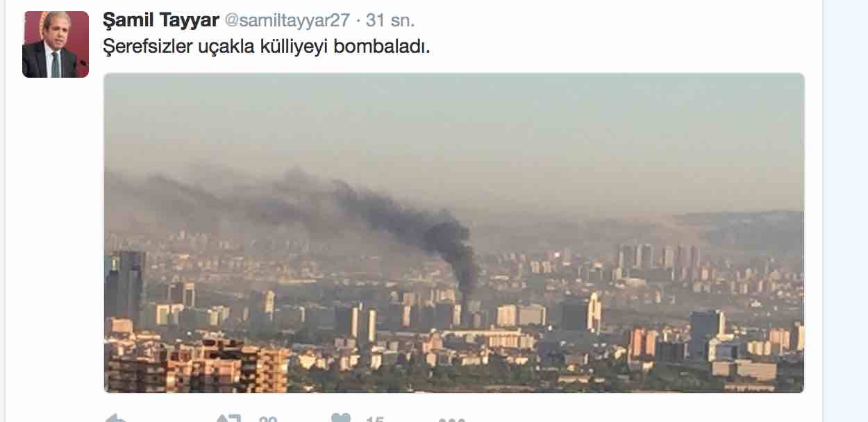This screenshot has height=422, width=868.
Task: Like the tweet with the heart icon
Action: click(341, 419)
